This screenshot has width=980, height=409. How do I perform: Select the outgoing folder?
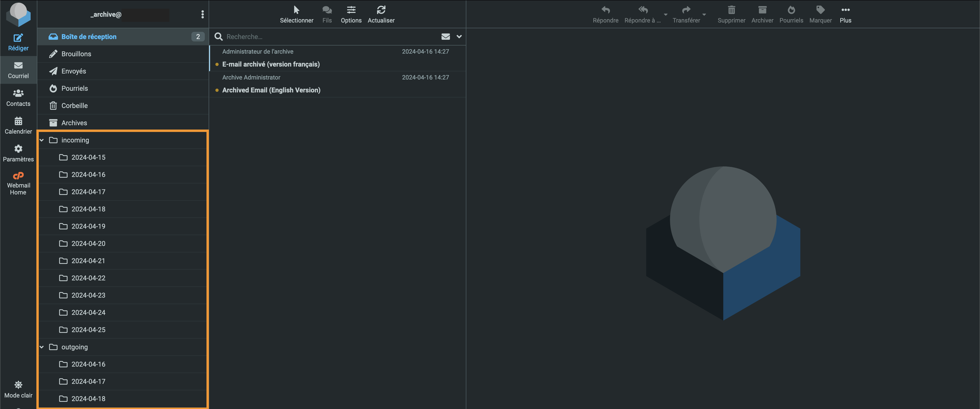(123, 347)
